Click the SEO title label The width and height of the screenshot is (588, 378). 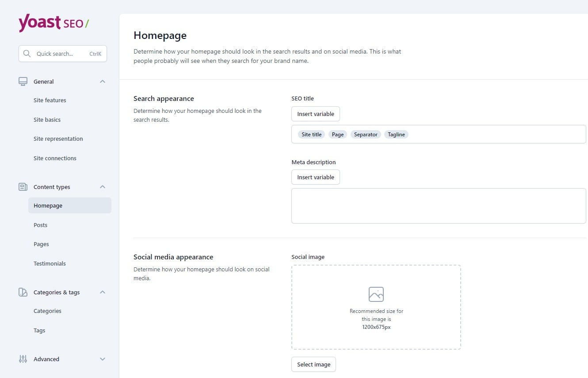coord(302,98)
